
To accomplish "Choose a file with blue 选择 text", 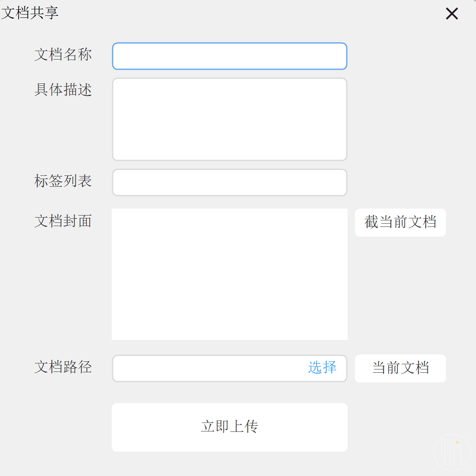I will tap(322, 367).
